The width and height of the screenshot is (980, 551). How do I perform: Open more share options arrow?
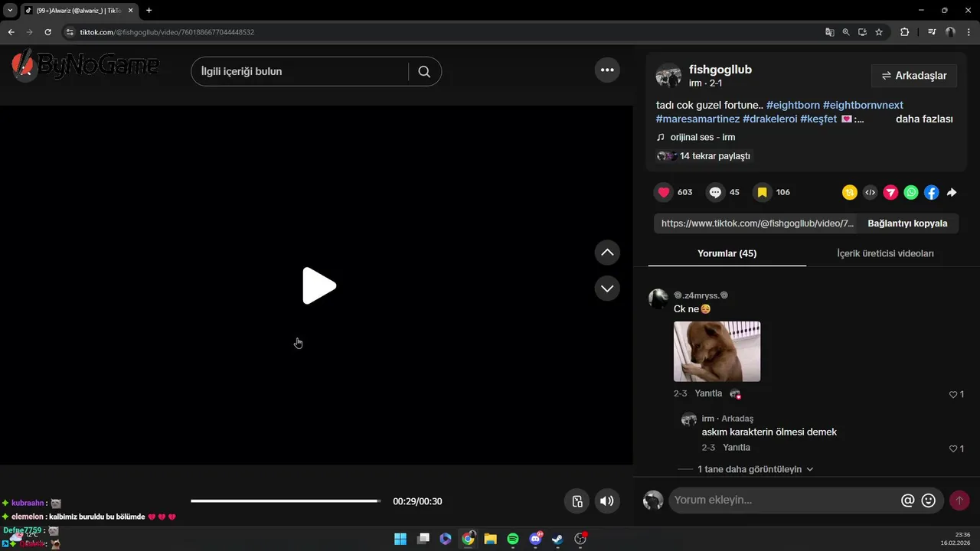[952, 193]
